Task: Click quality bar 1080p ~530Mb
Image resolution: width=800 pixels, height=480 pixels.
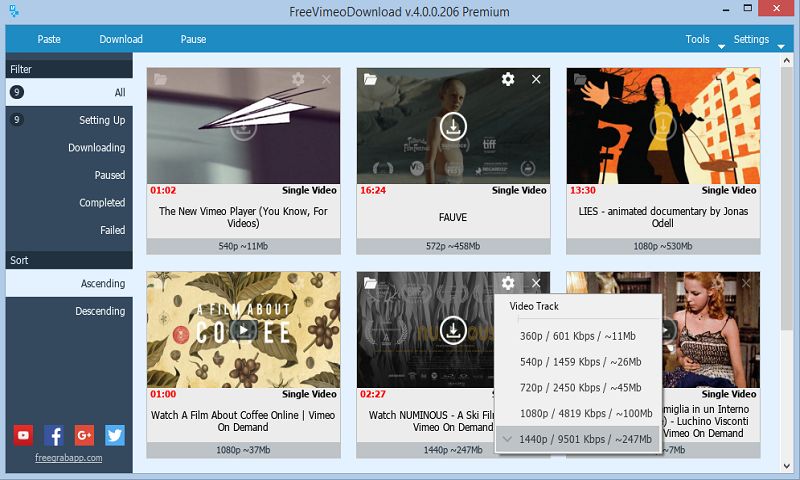Action: (x=663, y=246)
